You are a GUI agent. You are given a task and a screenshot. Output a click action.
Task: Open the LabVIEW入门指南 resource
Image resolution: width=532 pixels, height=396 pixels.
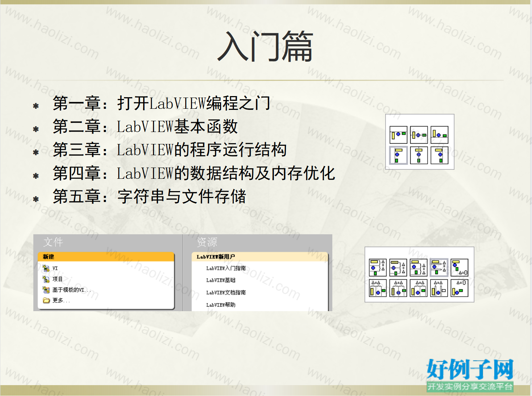click(226, 268)
